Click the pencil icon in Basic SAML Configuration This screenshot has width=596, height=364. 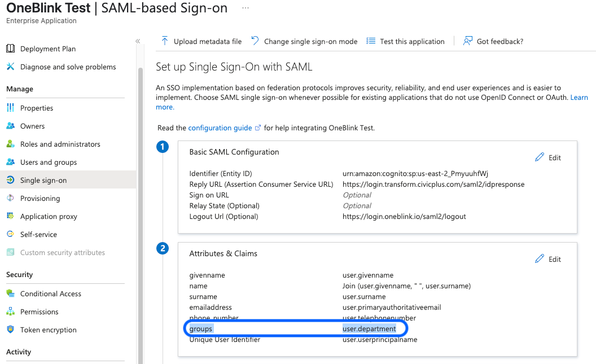tap(540, 157)
